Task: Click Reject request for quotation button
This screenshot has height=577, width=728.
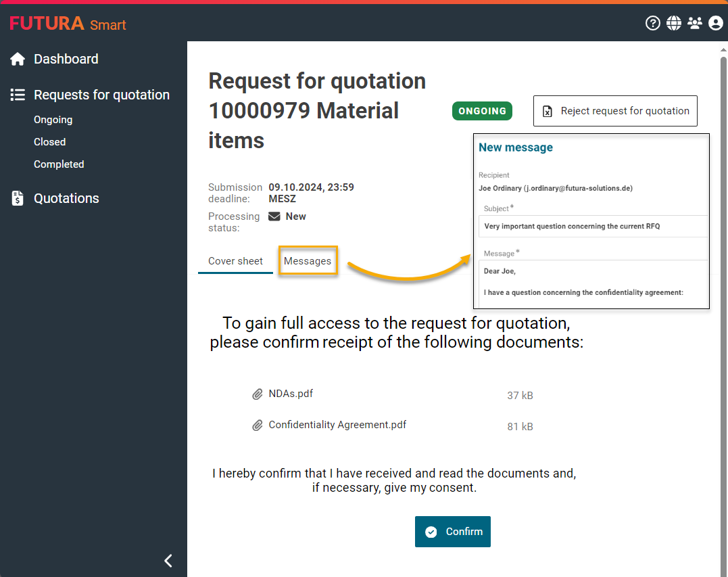Action: pos(615,111)
